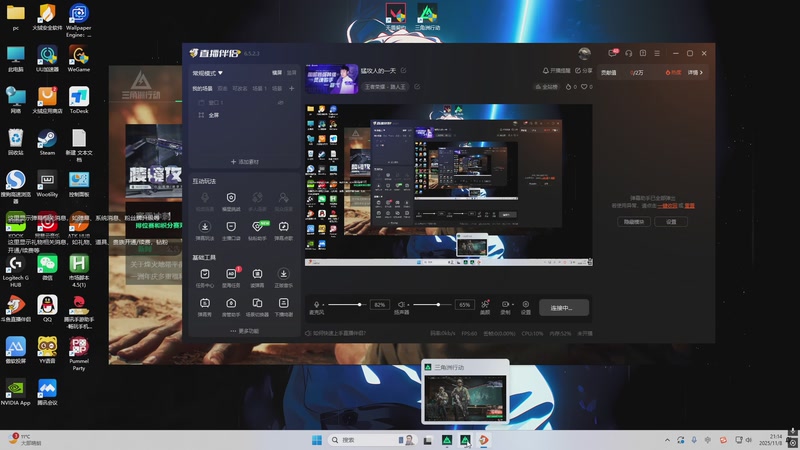Open Wallpaper Engine desktop shortcut
Screen dimensions: 800x450
pos(79,20)
